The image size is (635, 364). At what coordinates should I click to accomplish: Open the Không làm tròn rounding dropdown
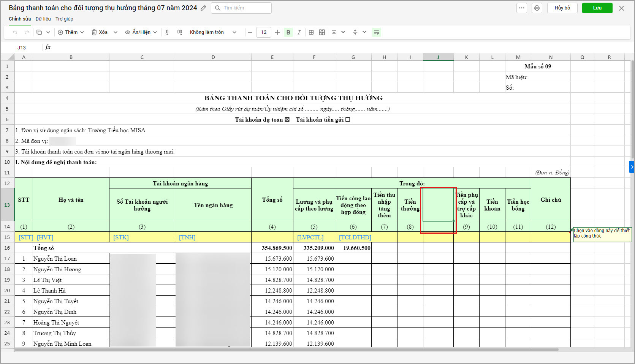[213, 32]
